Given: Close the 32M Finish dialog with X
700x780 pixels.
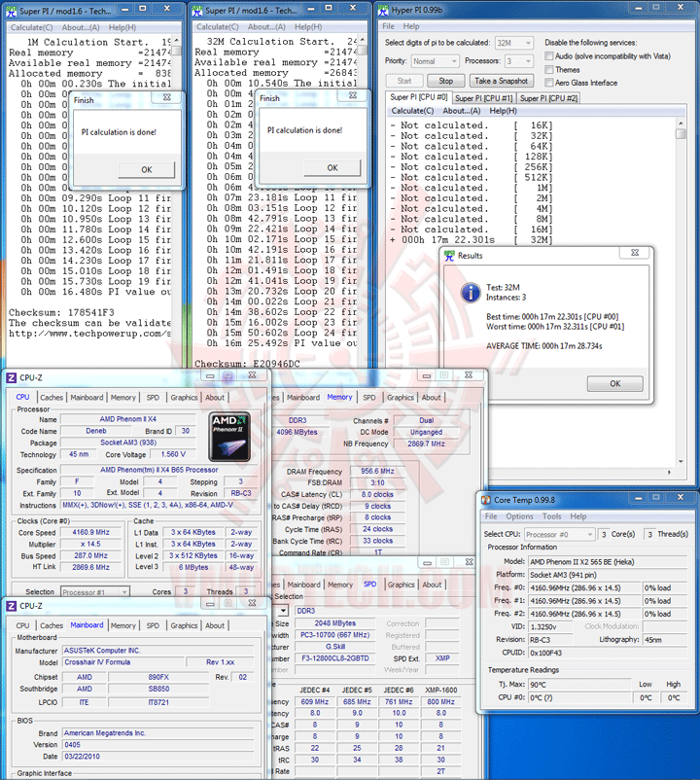Looking at the screenshot, I should [353, 95].
